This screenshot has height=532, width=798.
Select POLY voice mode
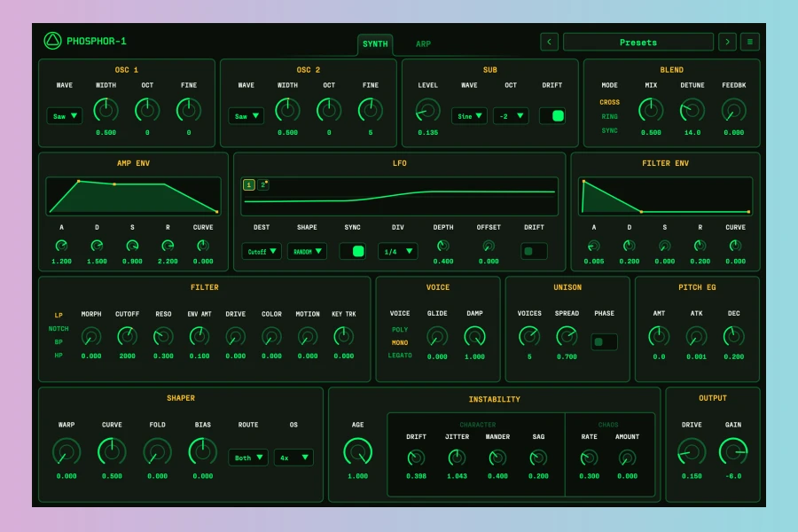click(x=400, y=330)
